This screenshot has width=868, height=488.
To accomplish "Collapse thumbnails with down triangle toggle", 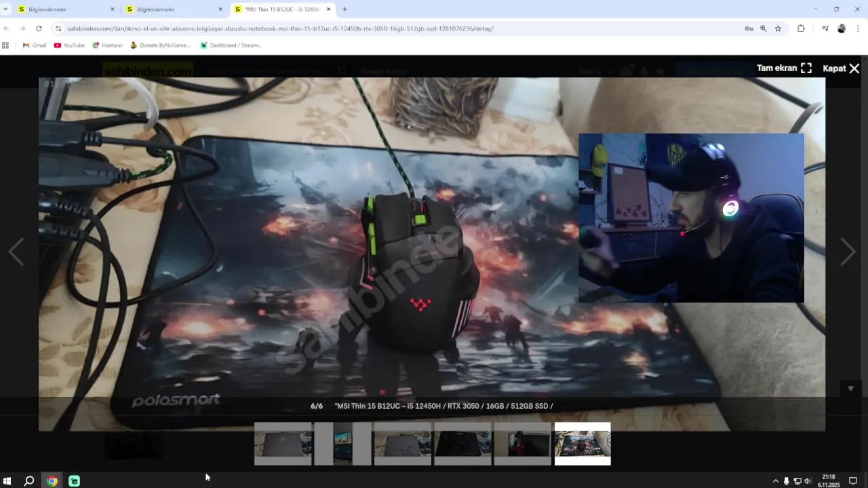I will pyautogui.click(x=850, y=388).
